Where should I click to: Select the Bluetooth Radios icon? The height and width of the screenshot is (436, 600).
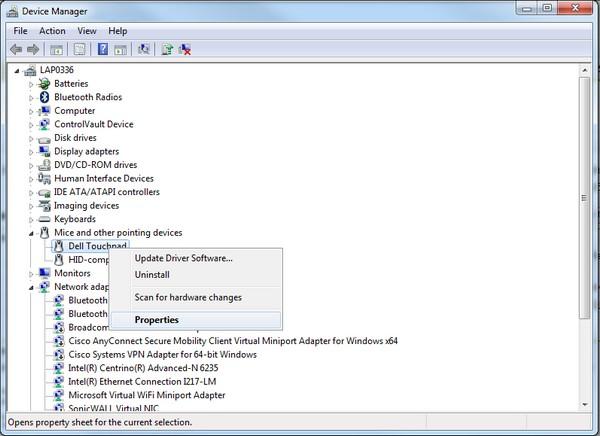pyautogui.click(x=45, y=97)
